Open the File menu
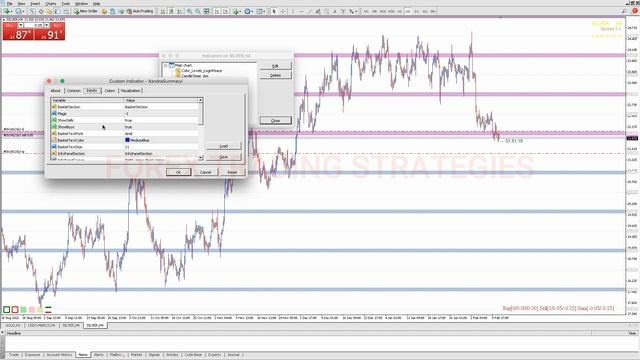The width and height of the screenshot is (640, 360). [10, 4]
